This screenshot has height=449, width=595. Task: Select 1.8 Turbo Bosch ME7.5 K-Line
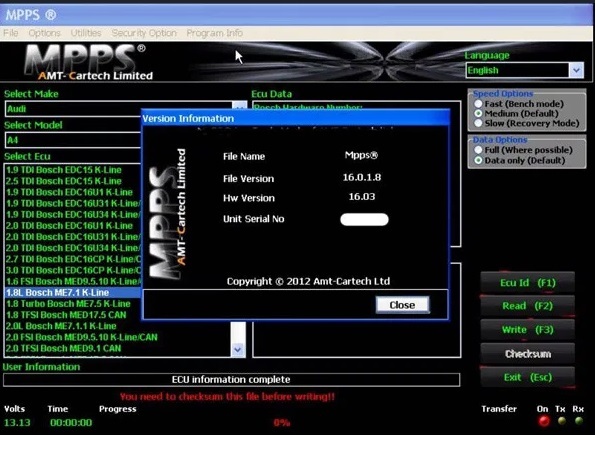[68, 304]
